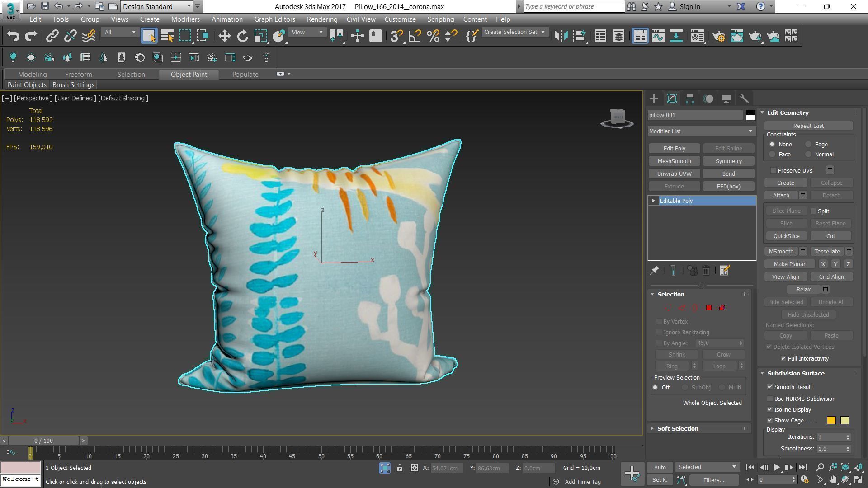The height and width of the screenshot is (488, 868).
Task: Click the QuickSlice button
Action: point(786,236)
